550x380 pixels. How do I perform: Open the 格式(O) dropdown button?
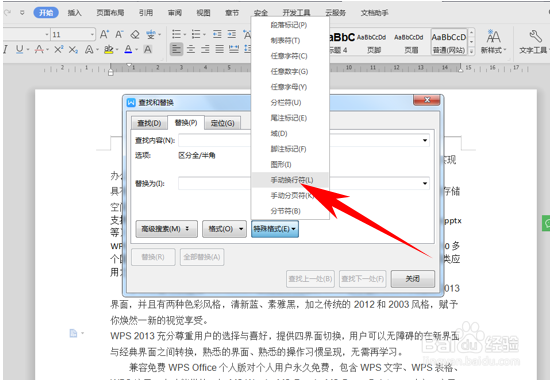[x=224, y=229]
